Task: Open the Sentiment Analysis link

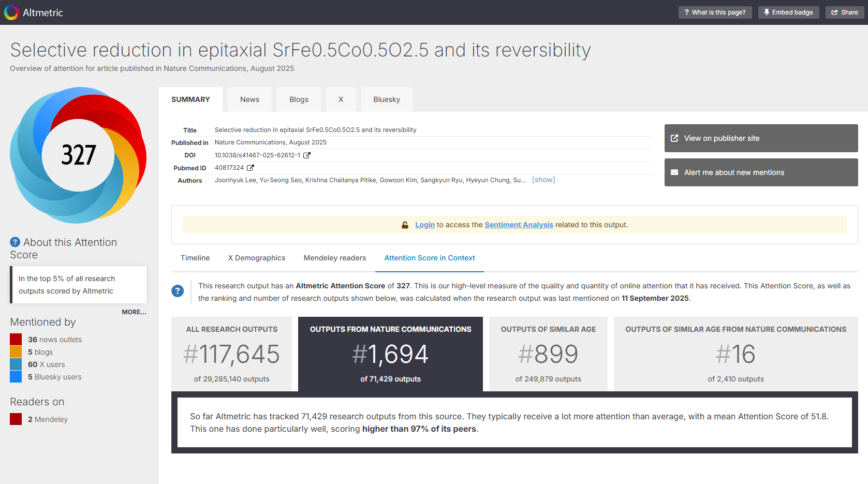Action: 519,225
